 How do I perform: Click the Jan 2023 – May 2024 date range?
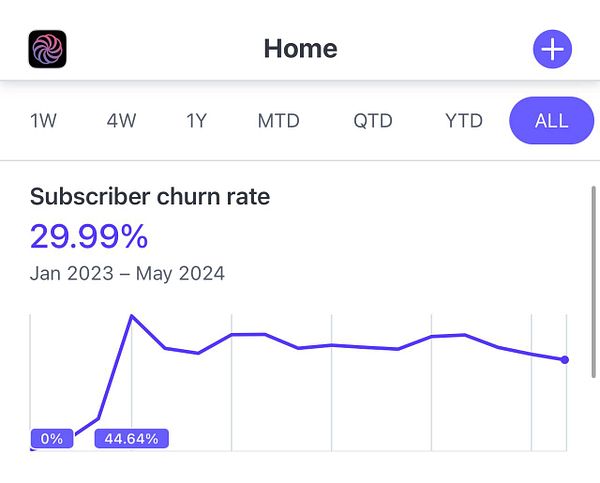pyautogui.click(x=127, y=273)
